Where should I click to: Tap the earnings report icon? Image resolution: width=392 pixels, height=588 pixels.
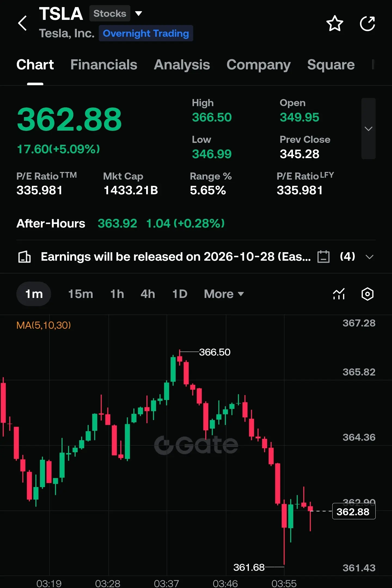pos(24,257)
